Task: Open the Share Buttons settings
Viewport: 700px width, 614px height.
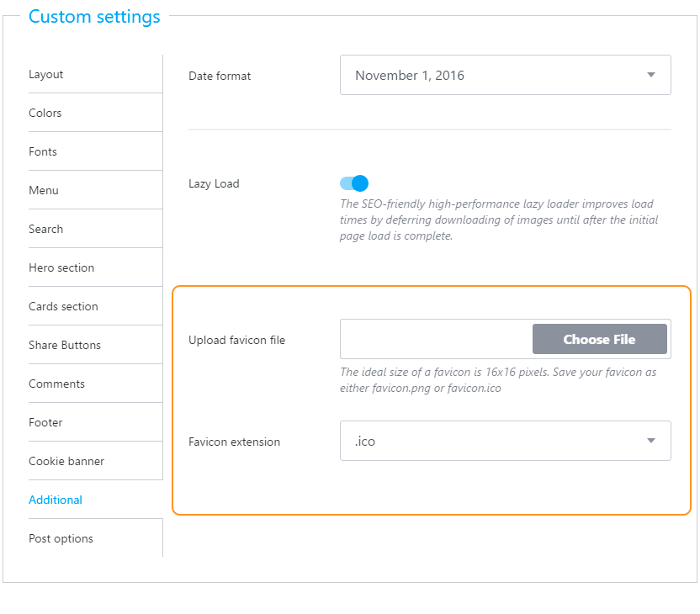Action: coord(65,345)
